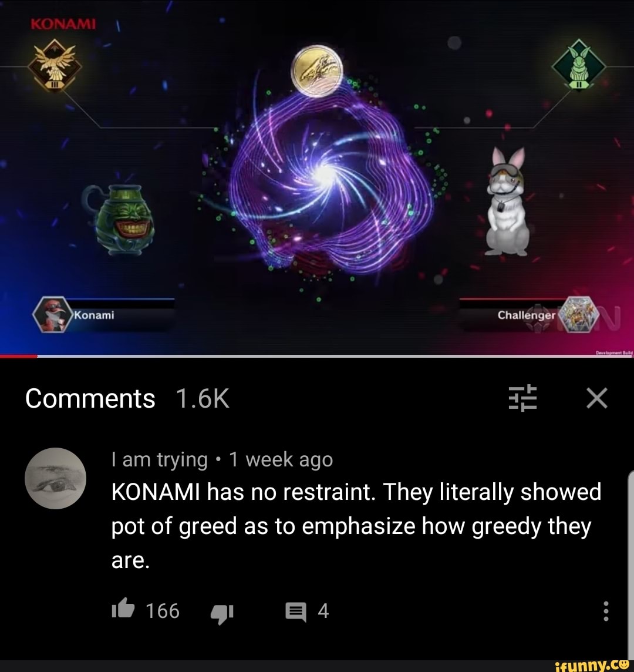Click the rabbit mate figure

click(x=508, y=201)
